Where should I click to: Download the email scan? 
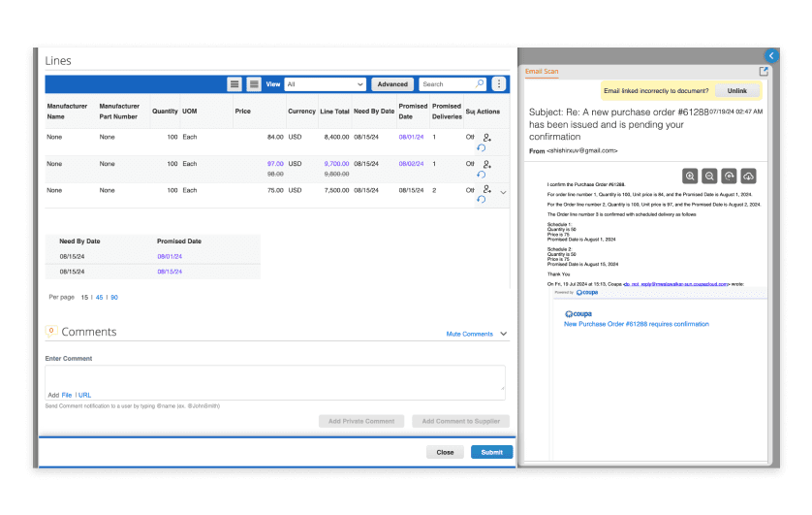(748, 177)
